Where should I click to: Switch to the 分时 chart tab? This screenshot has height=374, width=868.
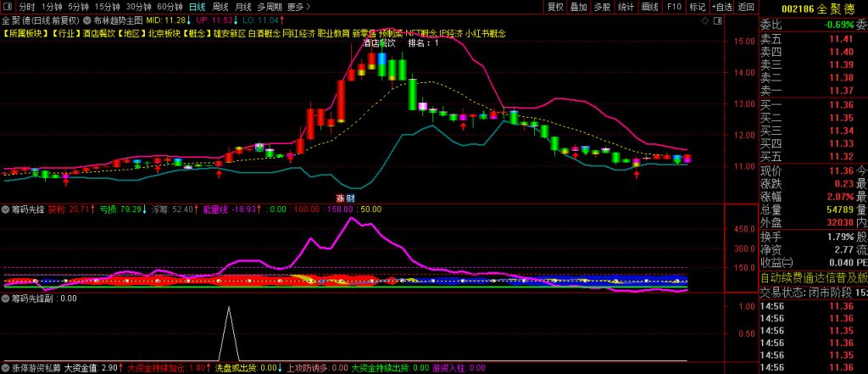pos(26,7)
